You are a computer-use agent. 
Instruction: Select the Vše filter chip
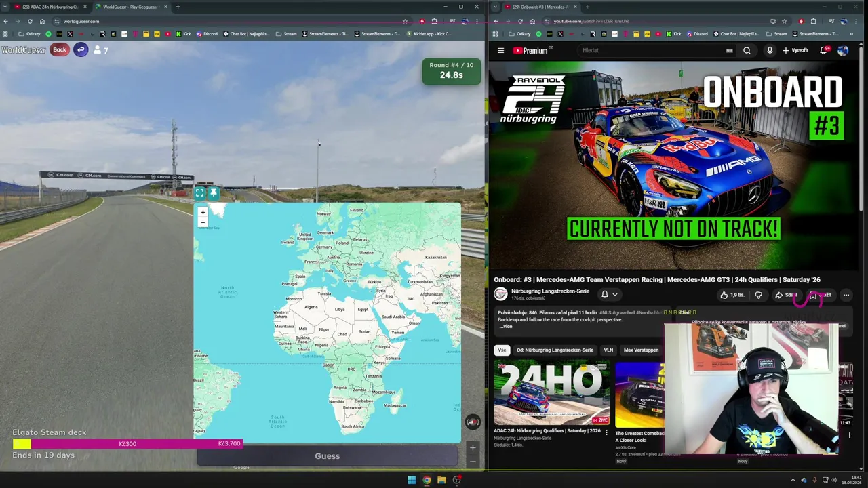502,350
